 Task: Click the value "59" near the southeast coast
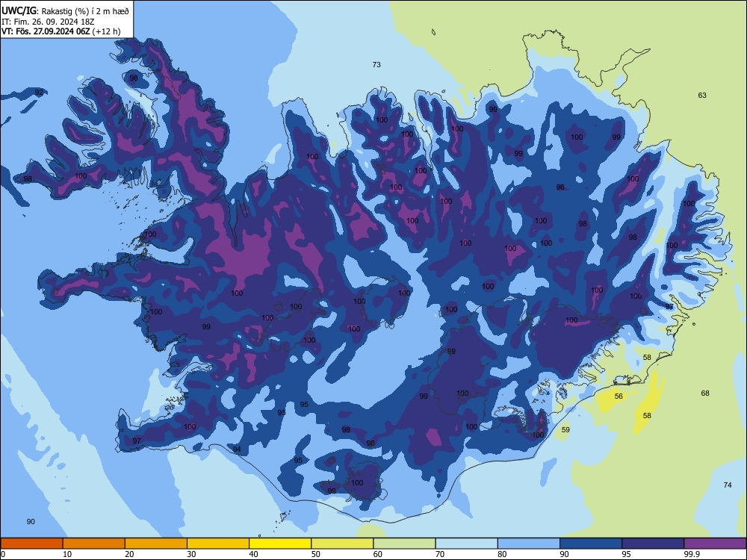[565, 429]
